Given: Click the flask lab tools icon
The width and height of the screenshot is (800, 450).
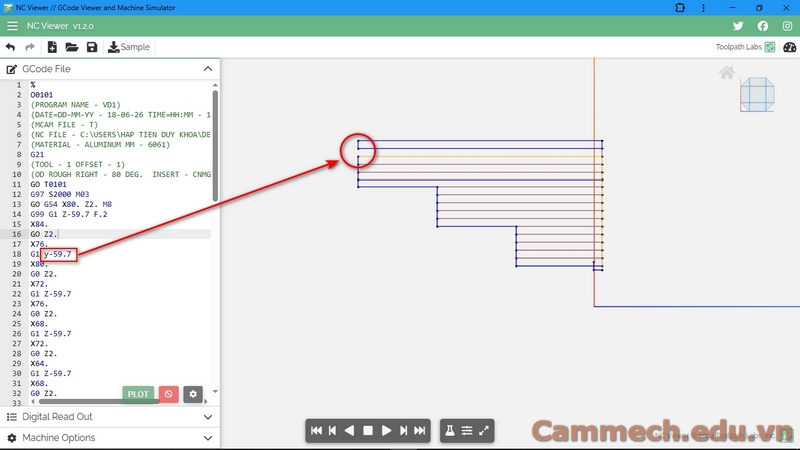Looking at the screenshot, I should click(x=449, y=431).
